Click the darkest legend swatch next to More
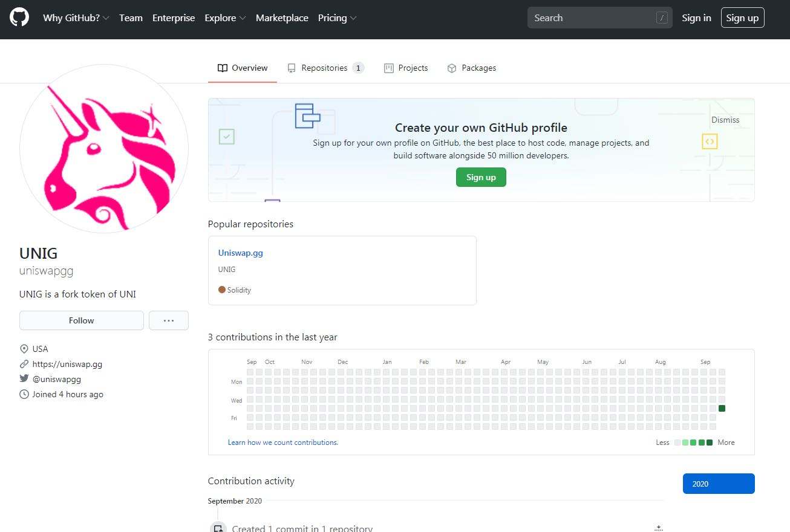The width and height of the screenshot is (790, 532). [710, 443]
